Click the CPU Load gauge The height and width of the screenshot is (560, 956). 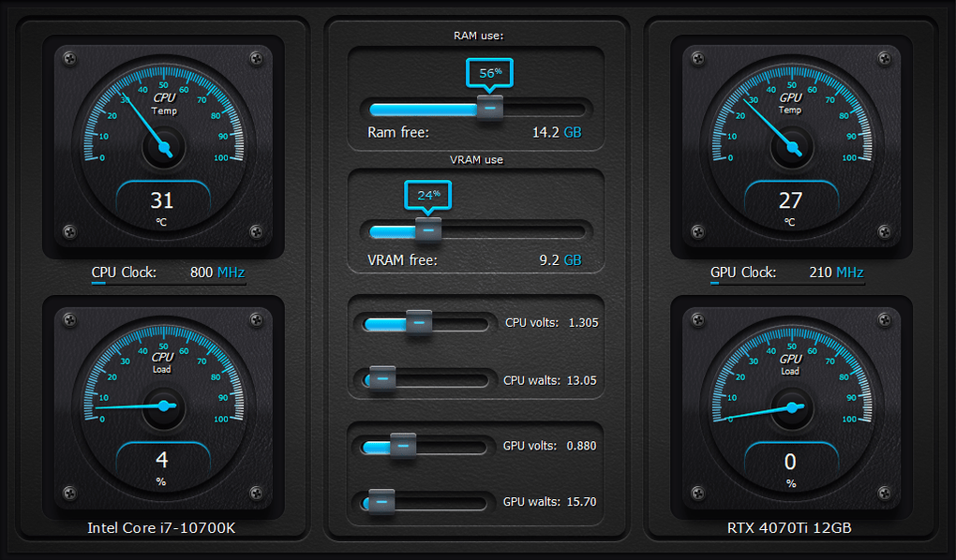(x=162, y=405)
